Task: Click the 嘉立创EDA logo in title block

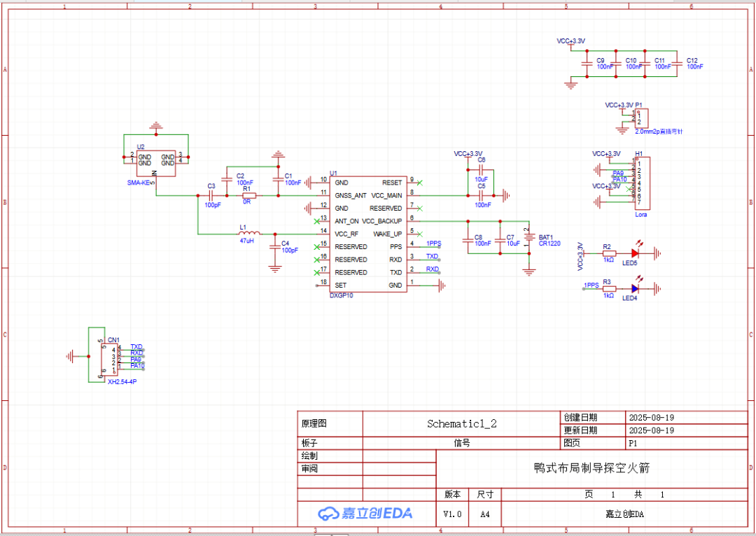Action: (x=366, y=514)
